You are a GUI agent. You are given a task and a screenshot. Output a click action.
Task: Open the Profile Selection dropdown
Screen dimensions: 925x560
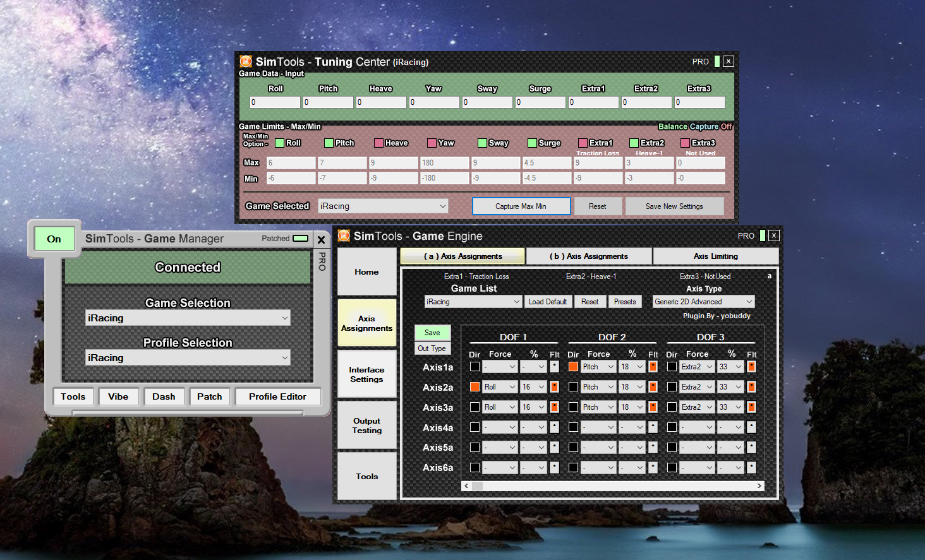[188, 357]
